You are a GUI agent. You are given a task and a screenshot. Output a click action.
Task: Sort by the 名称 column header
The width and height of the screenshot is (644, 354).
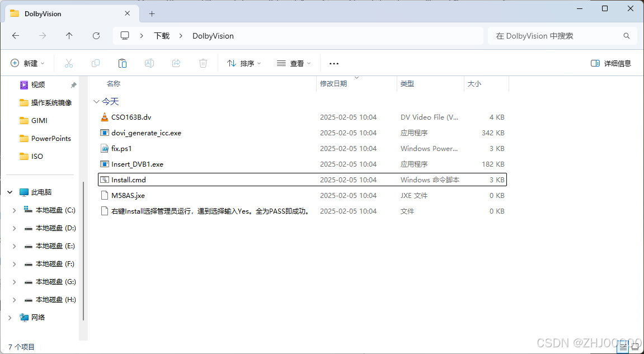point(114,84)
